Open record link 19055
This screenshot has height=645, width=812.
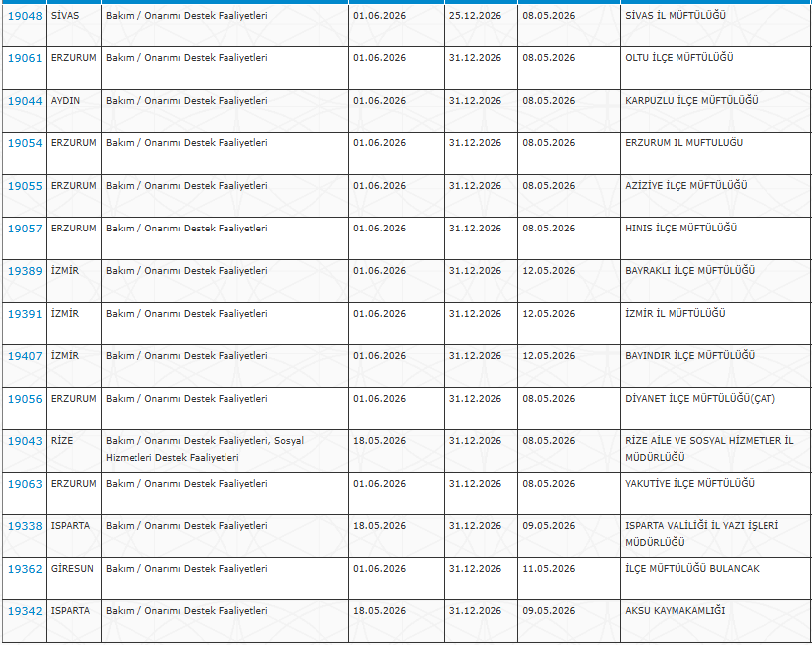(25, 186)
